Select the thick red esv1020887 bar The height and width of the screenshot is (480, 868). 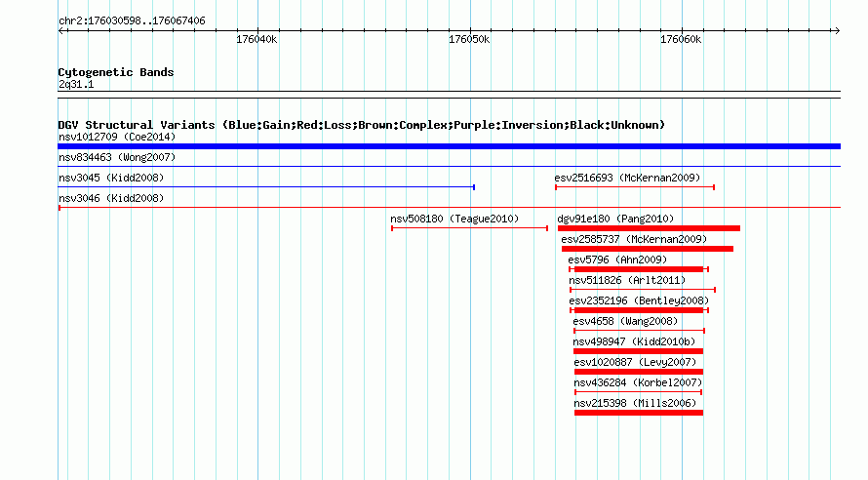[639, 372]
